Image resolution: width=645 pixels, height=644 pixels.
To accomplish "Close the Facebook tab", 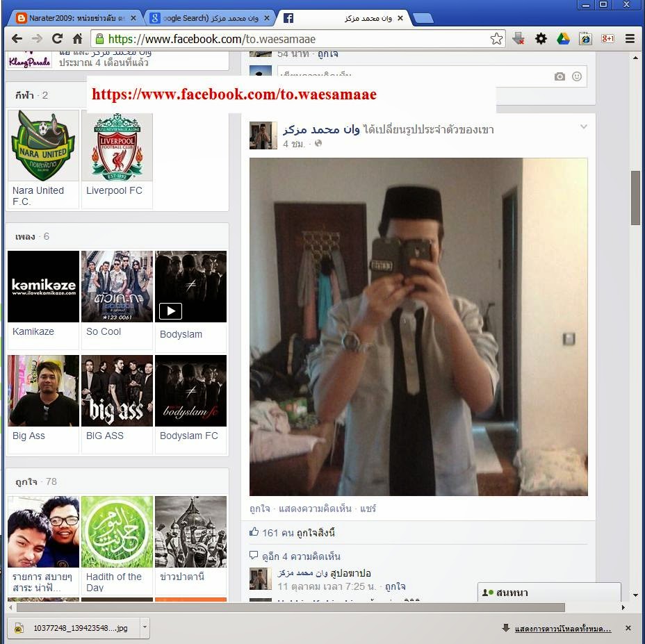I will click(400, 18).
